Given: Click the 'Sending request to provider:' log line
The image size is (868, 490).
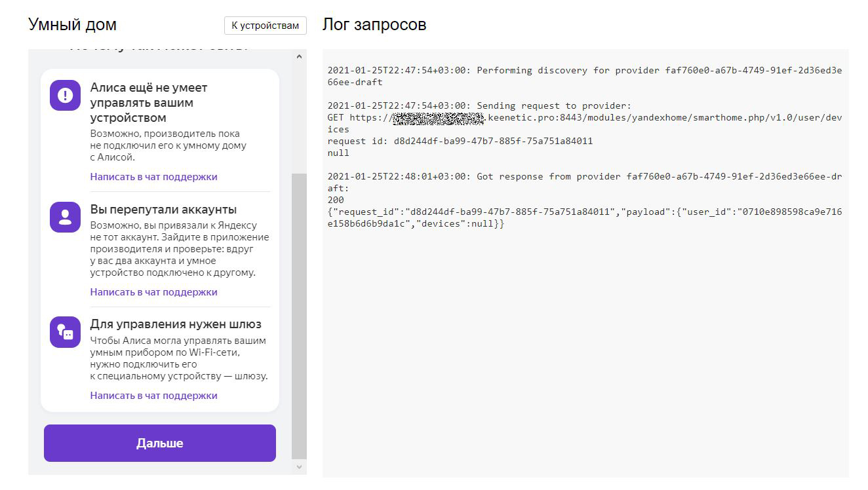Looking at the screenshot, I should point(478,106).
